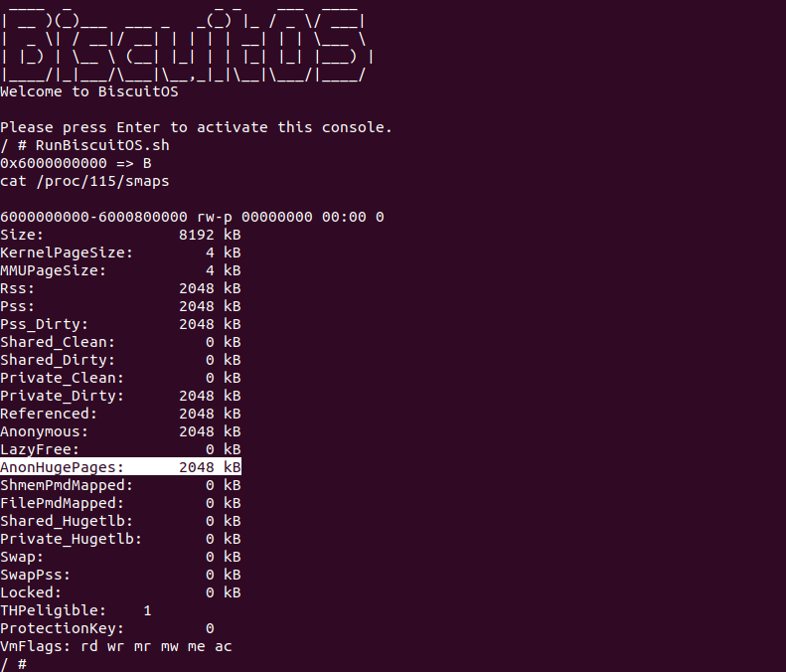This screenshot has height=672, width=786.
Task: Click the THPeligible value line
Action: tap(77, 610)
